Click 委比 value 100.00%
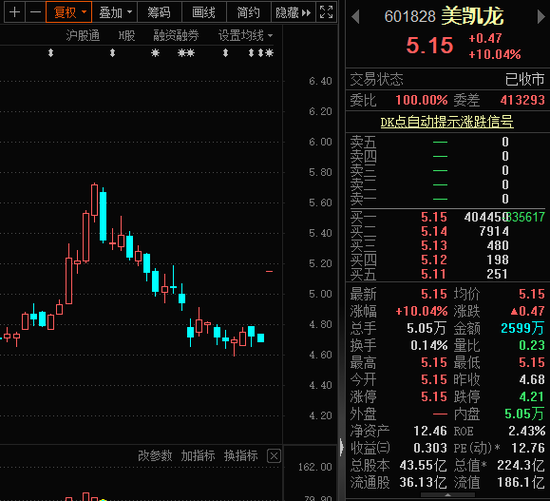 (422, 100)
